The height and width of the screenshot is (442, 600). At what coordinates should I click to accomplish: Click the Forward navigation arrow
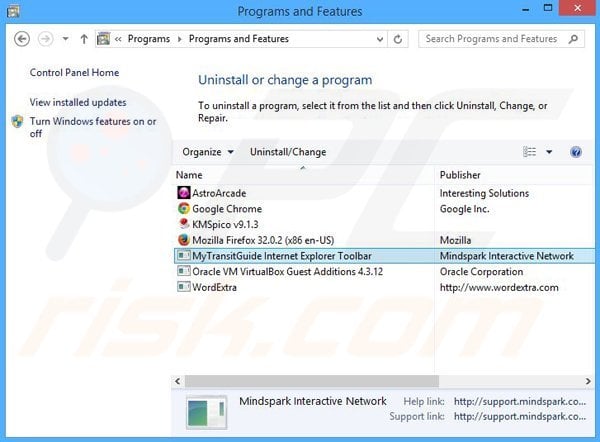(46, 39)
